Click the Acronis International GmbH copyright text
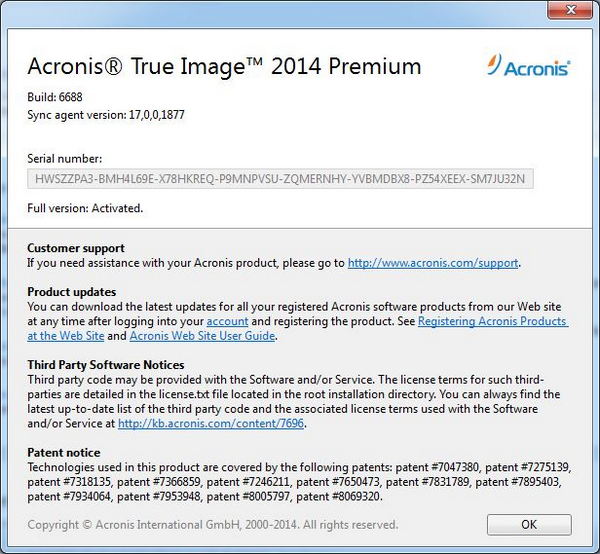The width and height of the screenshot is (600, 554). [x=212, y=524]
